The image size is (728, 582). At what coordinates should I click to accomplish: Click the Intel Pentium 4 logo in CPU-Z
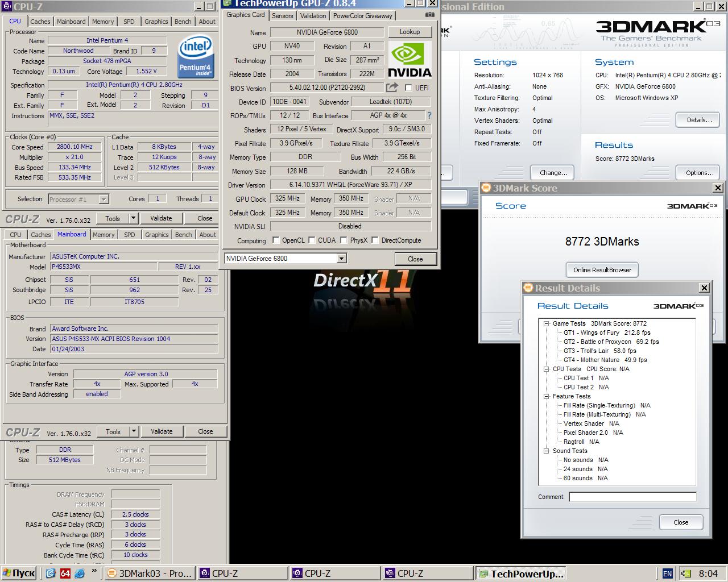tap(195, 56)
